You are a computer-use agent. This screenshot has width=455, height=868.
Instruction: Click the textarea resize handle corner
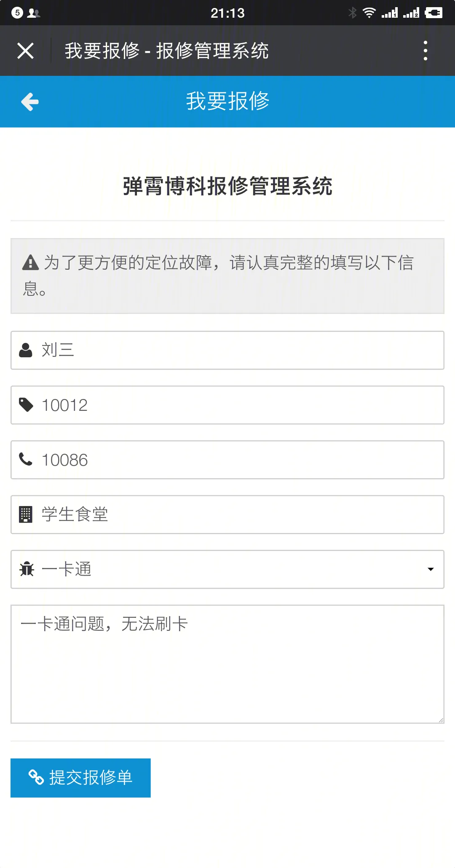click(441, 720)
